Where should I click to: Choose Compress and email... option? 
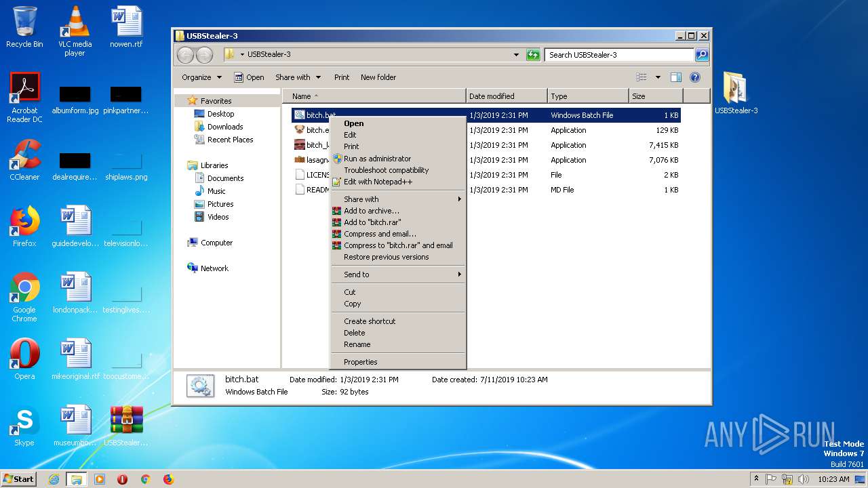click(397, 234)
